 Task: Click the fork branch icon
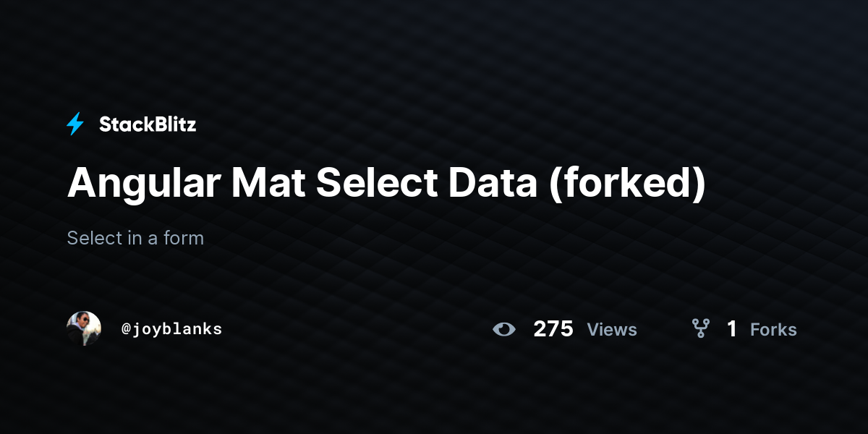coord(700,329)
